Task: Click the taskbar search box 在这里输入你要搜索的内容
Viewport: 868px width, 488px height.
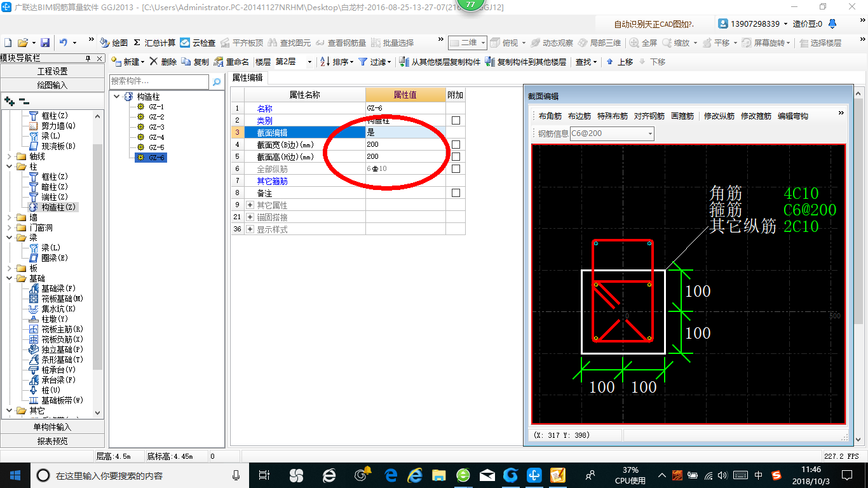Action: (140, 475)
